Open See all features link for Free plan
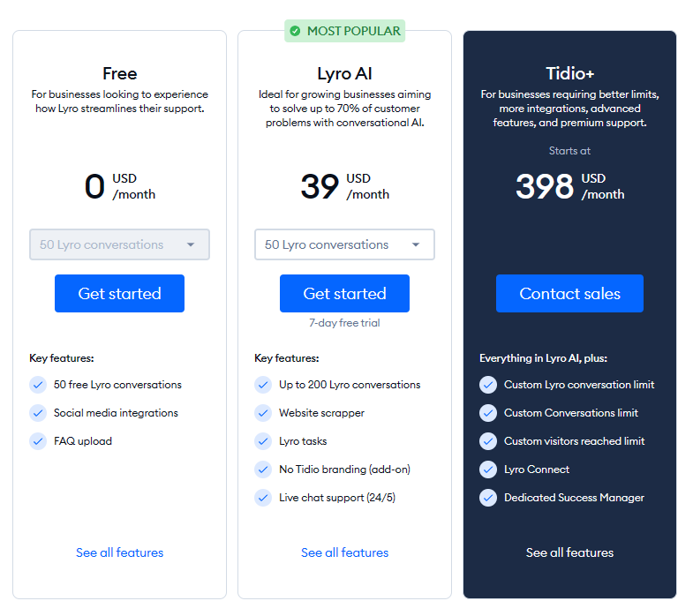693x616 pixels. (x=119, y=552)
